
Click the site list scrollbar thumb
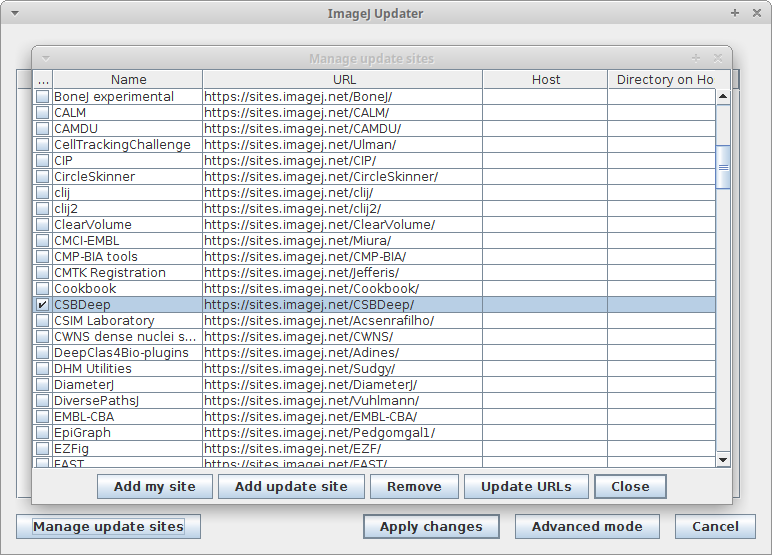[723, 167]
